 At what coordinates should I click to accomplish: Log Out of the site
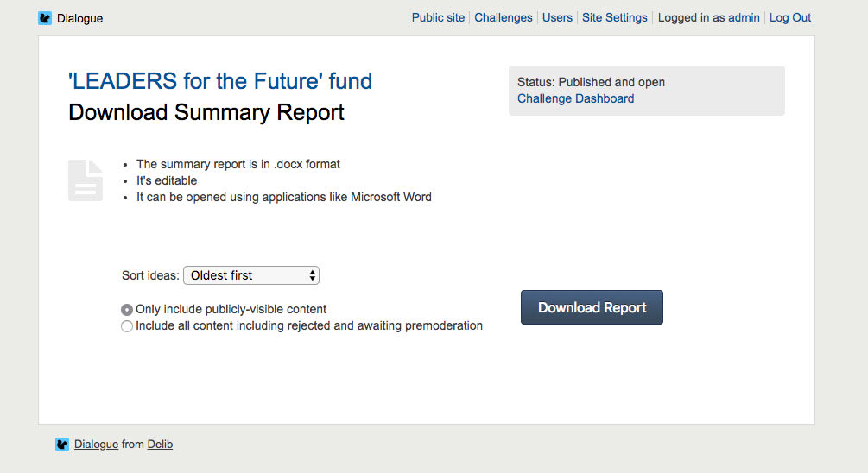point(790,18)
